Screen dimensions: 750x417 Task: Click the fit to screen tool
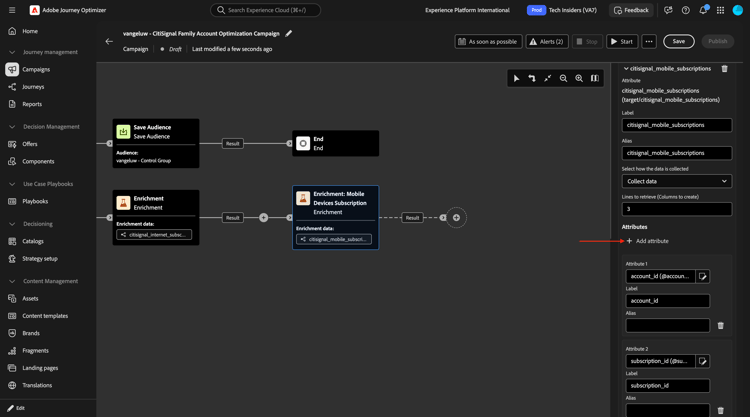(x=548, y=78)
